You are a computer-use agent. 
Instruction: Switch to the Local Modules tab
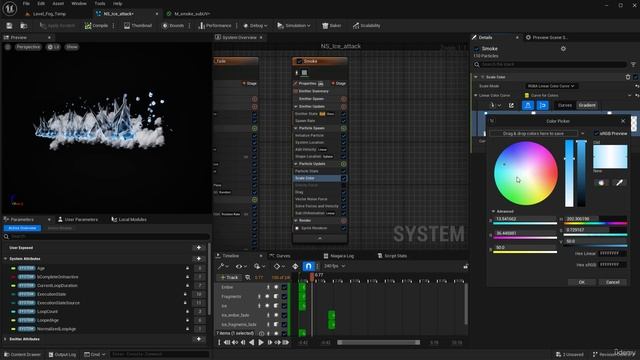[129, 220]
